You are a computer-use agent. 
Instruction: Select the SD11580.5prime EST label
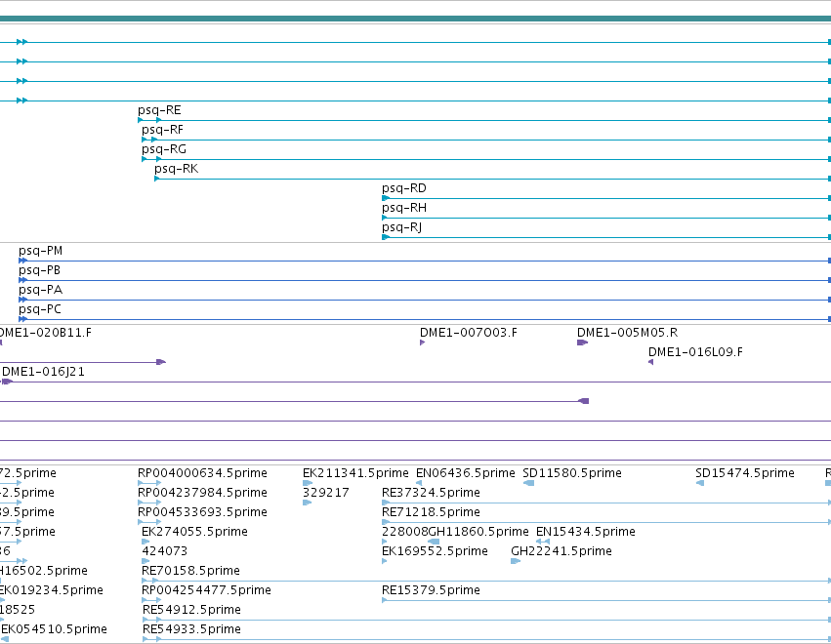(572, 473)
